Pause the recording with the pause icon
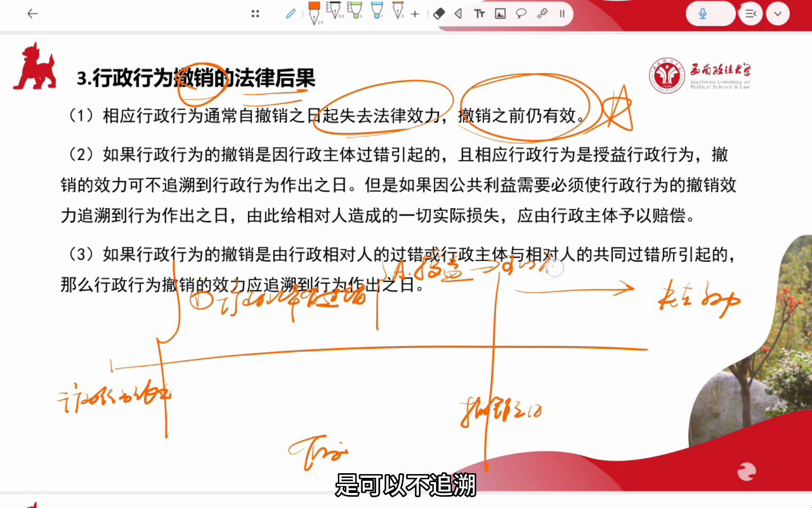The image size is (812, 508). tap(562, 14)
